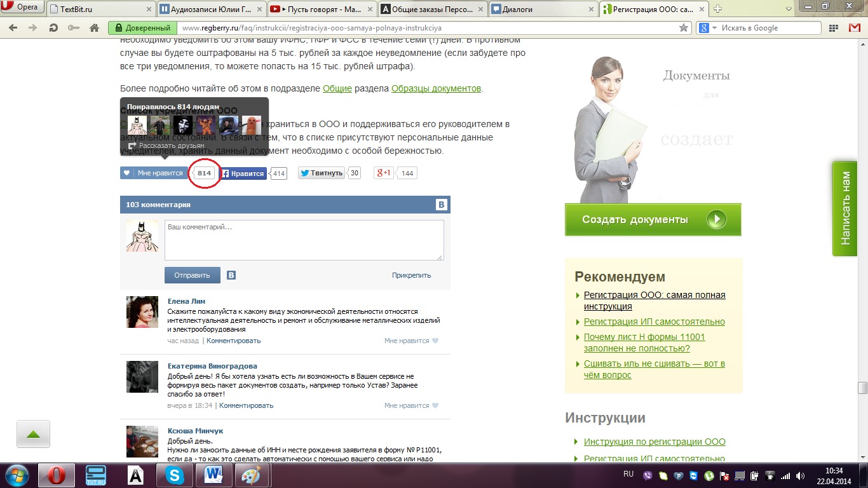The width and height of the screenshot is (868, 488).
Task: Submit comment with Отправить button
Action: click(192, 275)
